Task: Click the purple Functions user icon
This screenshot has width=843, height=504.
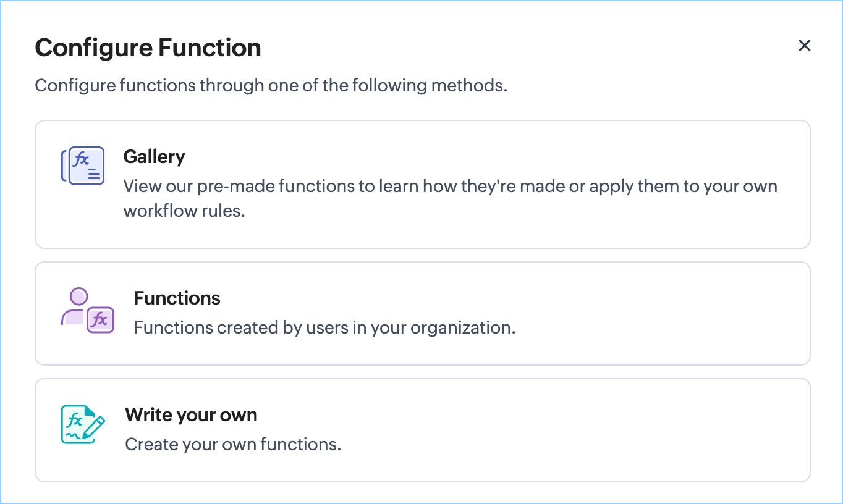Action: point(87,311)
